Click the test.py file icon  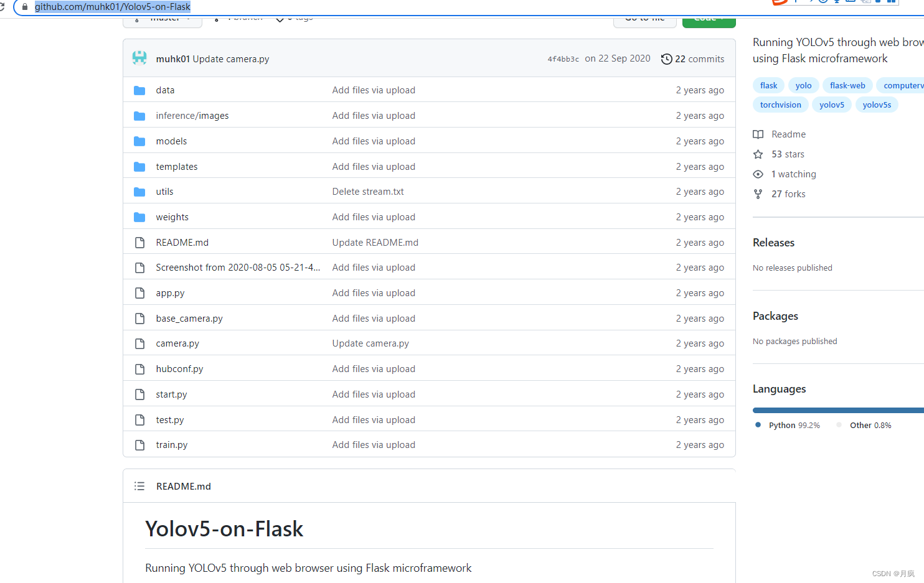pyautogui.click(x=140, y=420)
